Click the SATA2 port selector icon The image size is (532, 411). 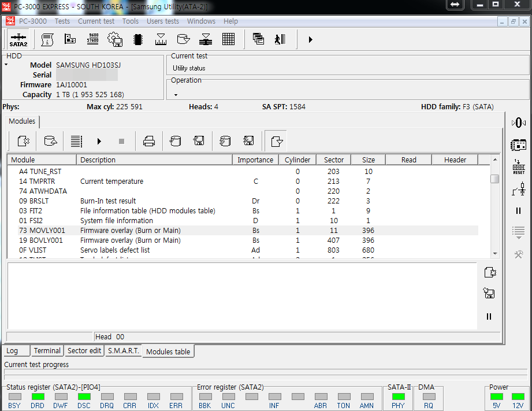[x=18, y=39]
